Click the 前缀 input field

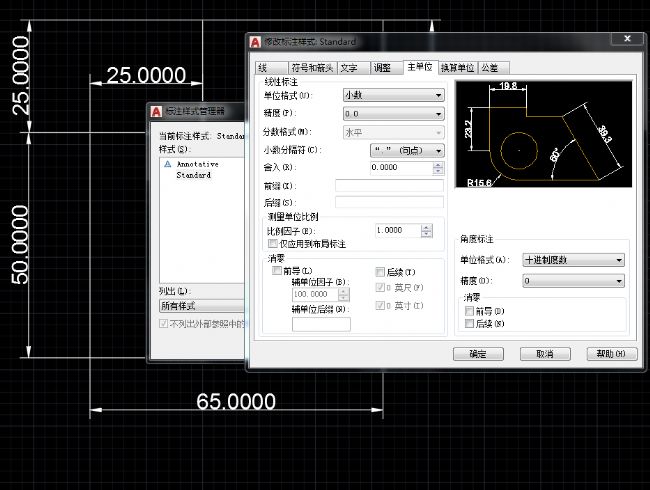coord(389,185)
